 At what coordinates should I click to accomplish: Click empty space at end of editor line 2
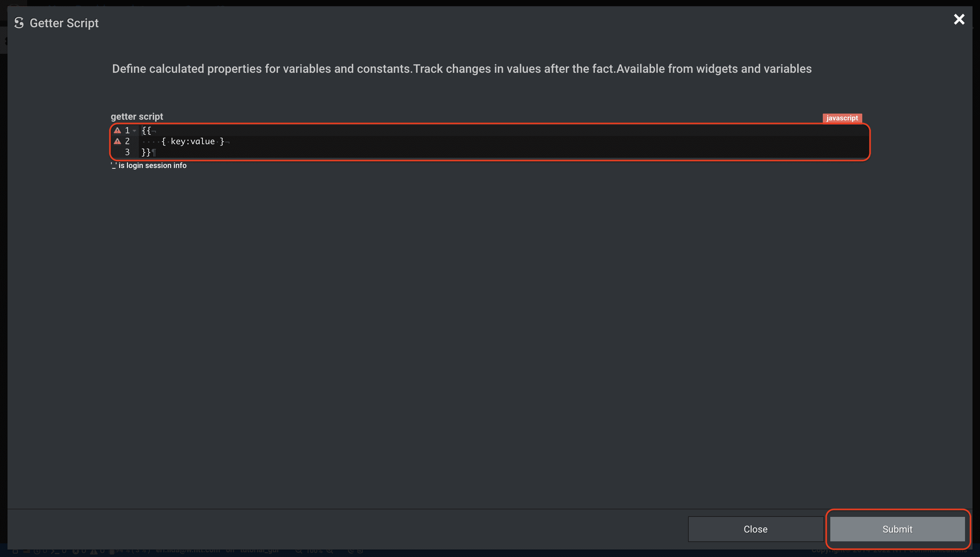point(536,141)
